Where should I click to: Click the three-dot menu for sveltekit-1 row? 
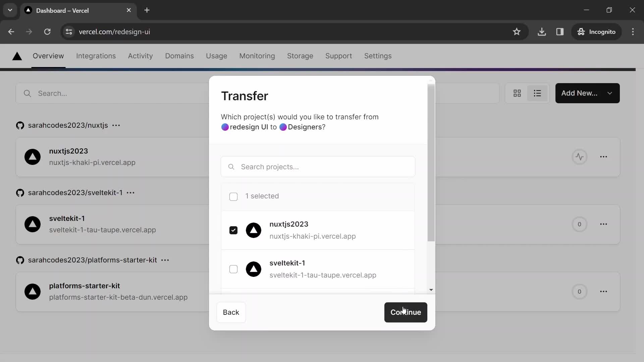604,224
